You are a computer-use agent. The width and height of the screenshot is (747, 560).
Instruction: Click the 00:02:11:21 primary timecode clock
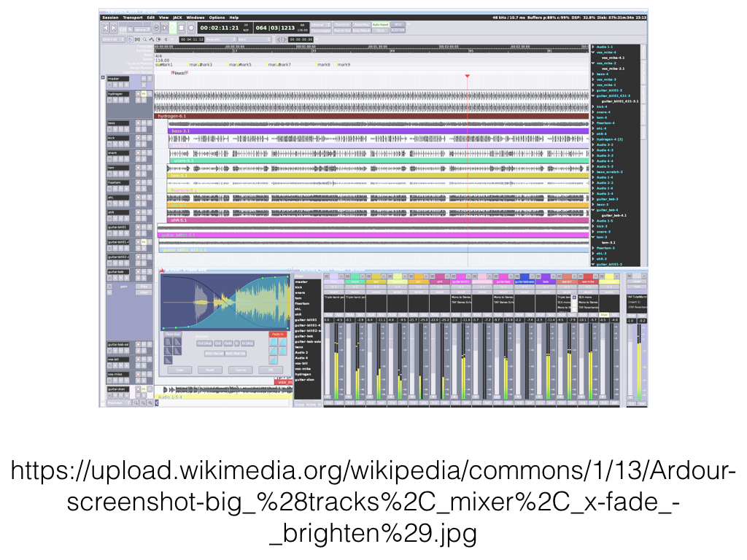point(220,28)
